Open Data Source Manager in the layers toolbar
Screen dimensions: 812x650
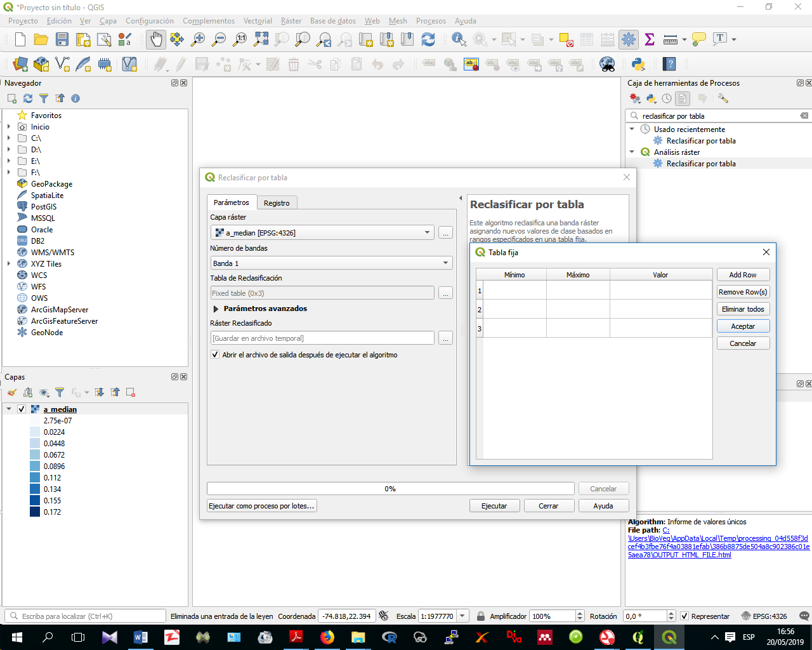[20, 64]
